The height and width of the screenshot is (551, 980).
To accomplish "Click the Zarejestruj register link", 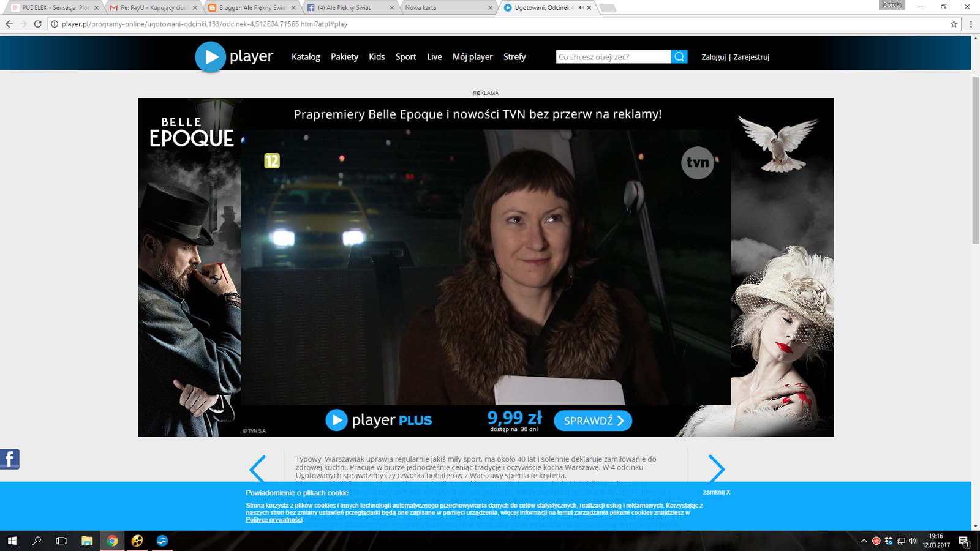I will (x=752, y=57).
